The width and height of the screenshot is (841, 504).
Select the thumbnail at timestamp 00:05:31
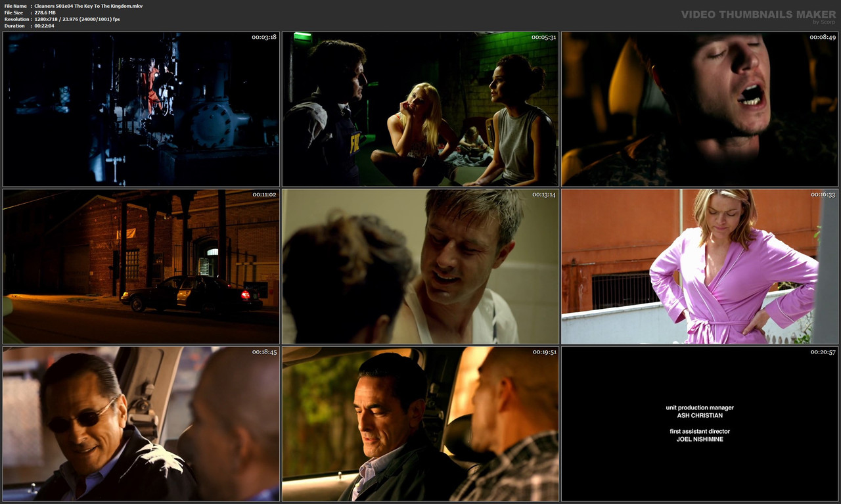click(420, 109)
